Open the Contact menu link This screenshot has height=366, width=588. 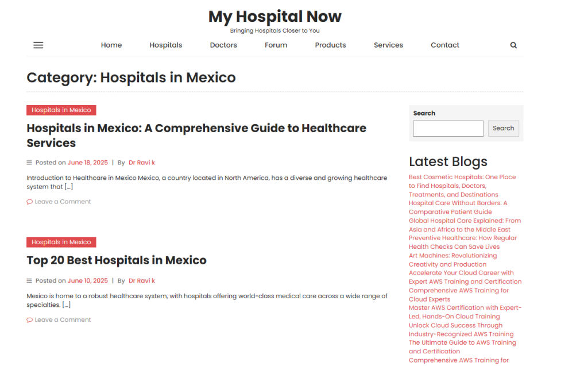445,45
